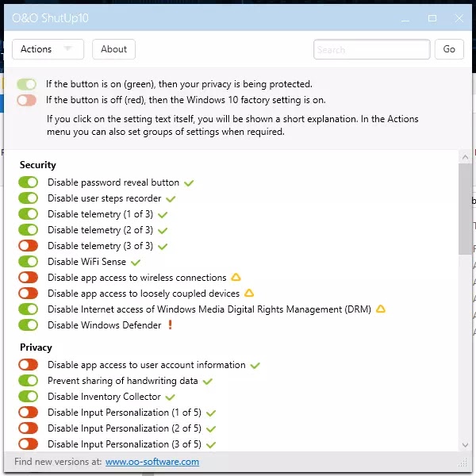Click yellow warning triangle beside DRM setting

[381, 309]
